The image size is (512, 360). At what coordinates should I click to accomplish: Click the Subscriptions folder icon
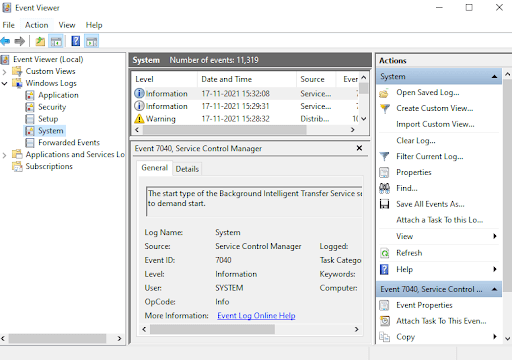coord(17,166)
